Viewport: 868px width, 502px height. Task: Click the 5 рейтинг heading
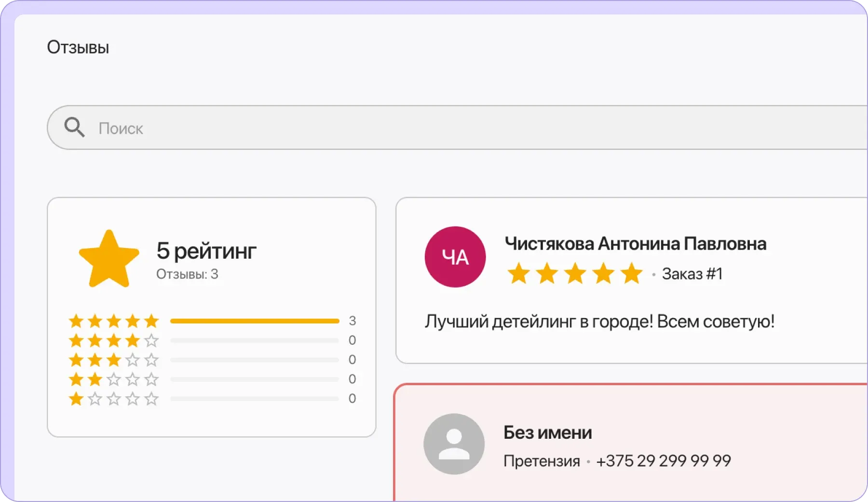coord(206,251)
